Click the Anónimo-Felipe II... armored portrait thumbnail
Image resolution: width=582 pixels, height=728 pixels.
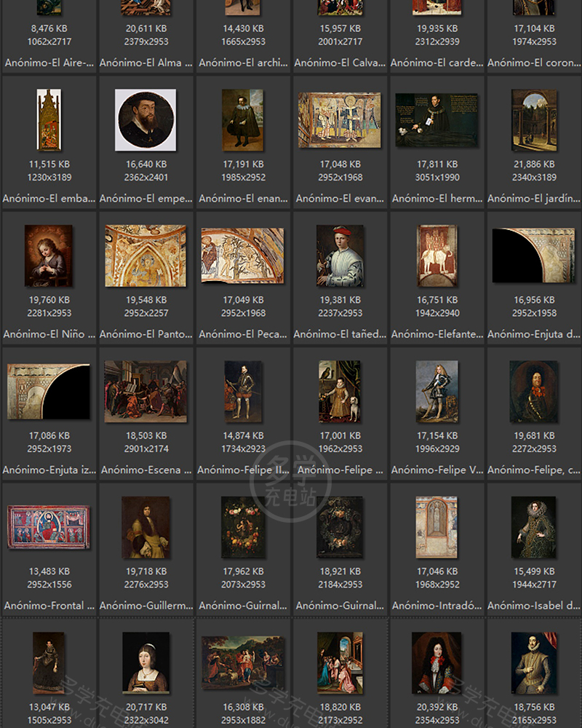click(x=243, y=392)
